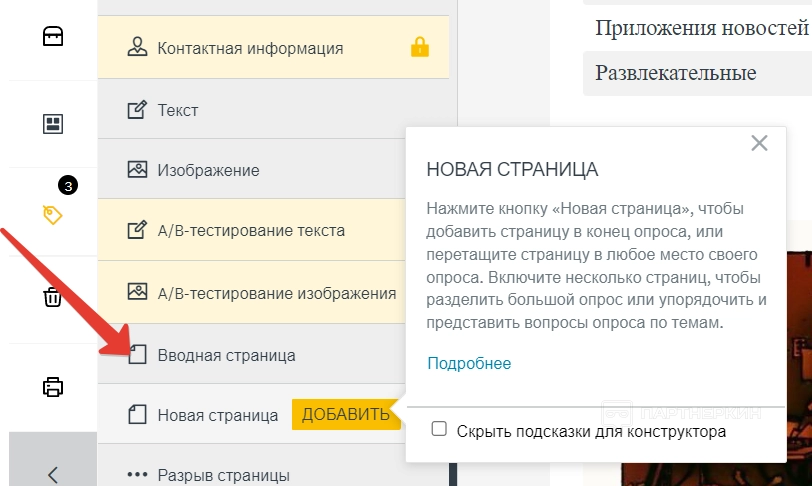Click the padlock icon on Контактная информация
Screen dimensions: 812x486
click(420, 47)
